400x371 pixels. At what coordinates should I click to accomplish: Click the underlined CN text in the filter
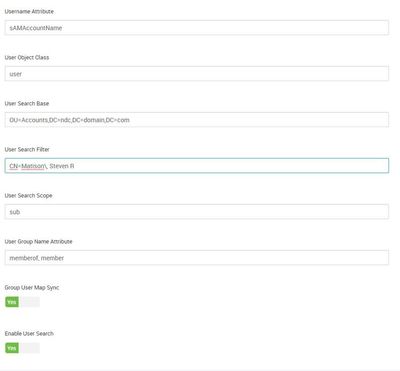pyautogui.click(x=13, y=166)
